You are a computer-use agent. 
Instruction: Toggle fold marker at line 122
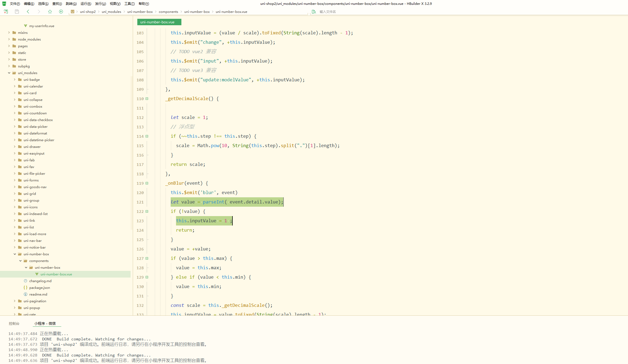[x=147, y=212]
